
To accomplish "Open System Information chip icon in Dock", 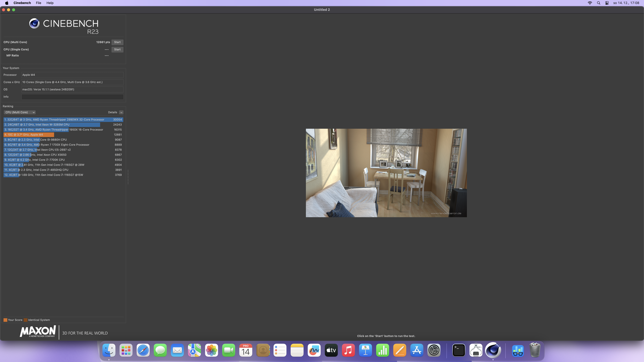I will [476, 350].
